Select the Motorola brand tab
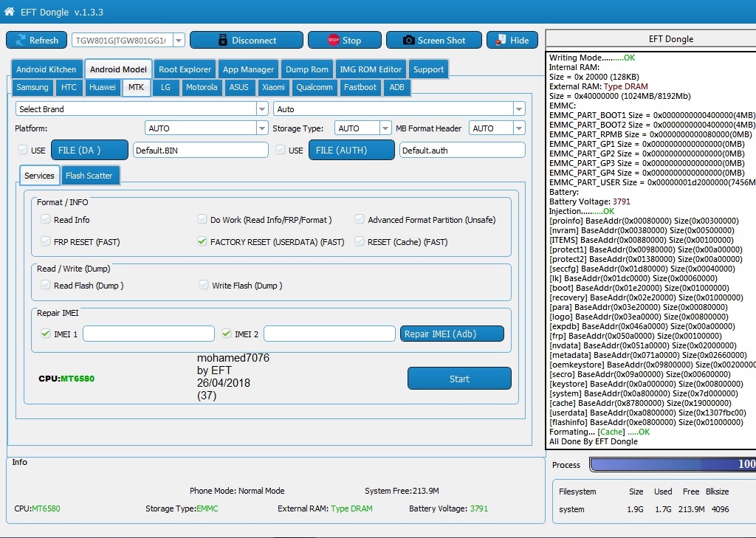This screenshot has height=538, width=756. pyautogui.click(x=202, y=87)
